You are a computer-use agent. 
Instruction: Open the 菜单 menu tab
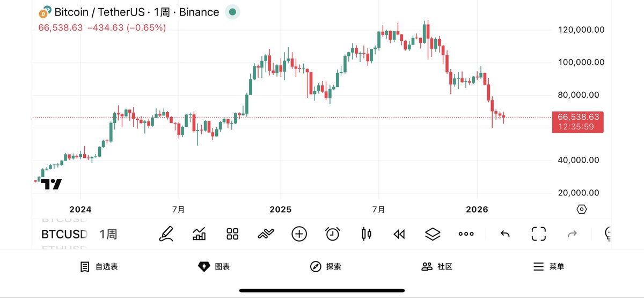click(548, 266)
